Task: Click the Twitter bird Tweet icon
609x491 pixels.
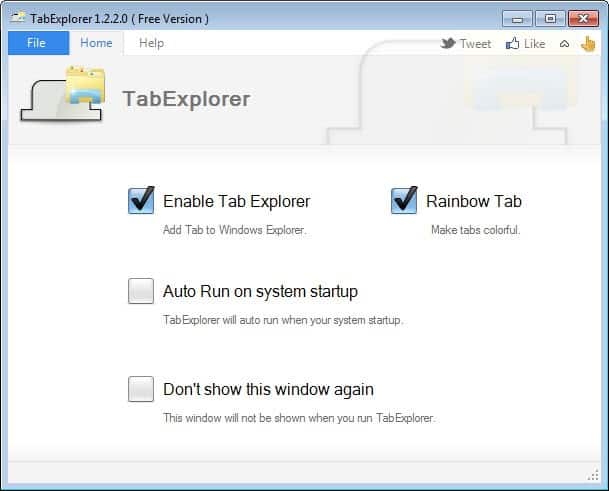Action: 448,43
